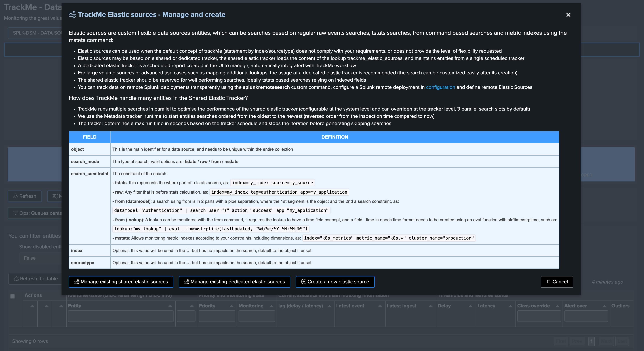This screenshot has width=644, height=351.
Task: Click the sliders icon beside dialog title
Action: (x=73, y=14)
